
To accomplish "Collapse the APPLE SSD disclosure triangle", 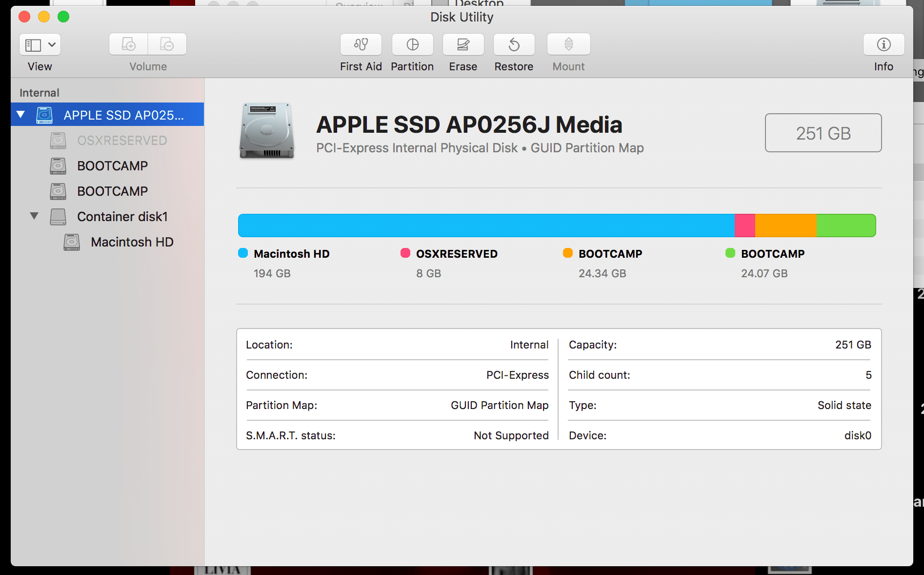I will tap(20, 114).
